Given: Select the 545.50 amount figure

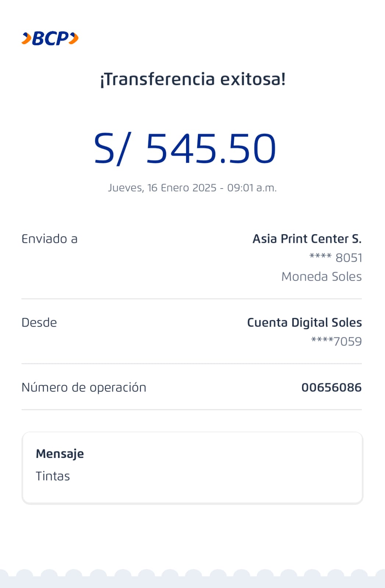Looking at the screenshot, I should (x=211, y=148).
